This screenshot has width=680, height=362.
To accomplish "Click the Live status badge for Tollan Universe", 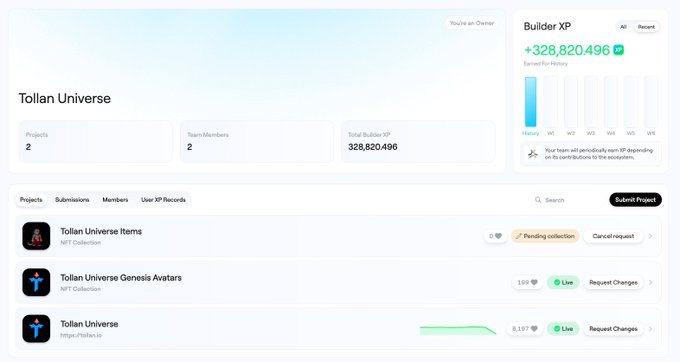I will tap(563, 329).
